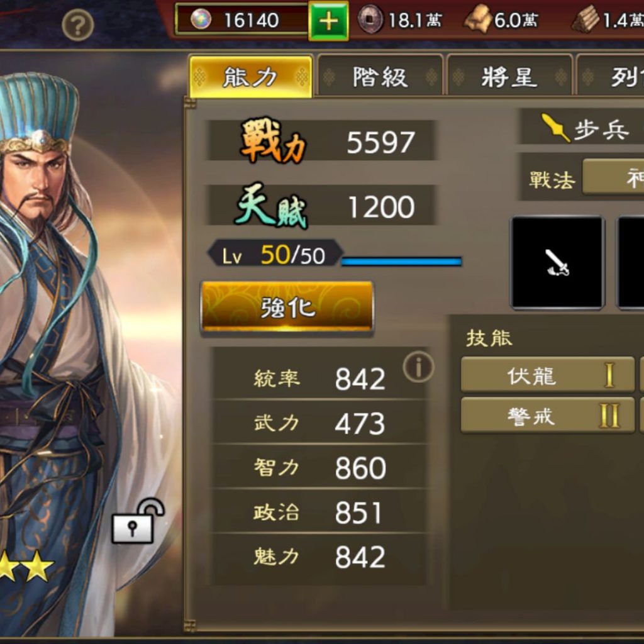The width and height of the screenshot is (644, 644).
Task: Tap the 步兵 troop type label
Action: pyautogui.click(x=601, y=130)
